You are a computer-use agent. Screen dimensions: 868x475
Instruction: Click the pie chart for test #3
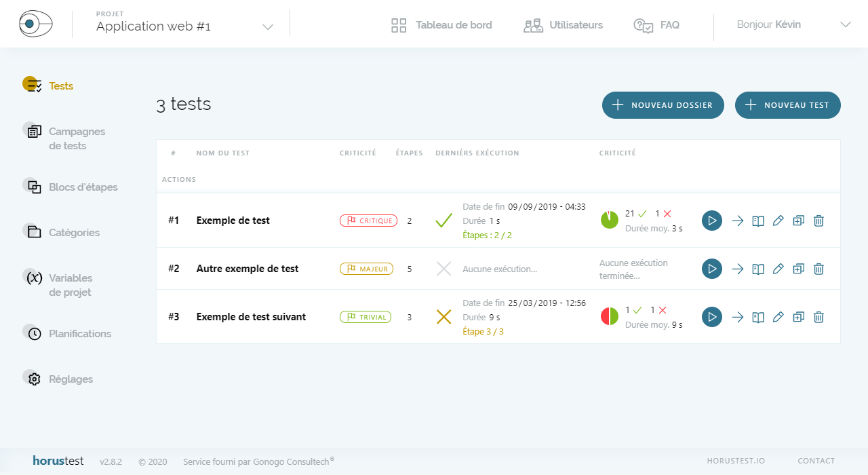point(609,316)
